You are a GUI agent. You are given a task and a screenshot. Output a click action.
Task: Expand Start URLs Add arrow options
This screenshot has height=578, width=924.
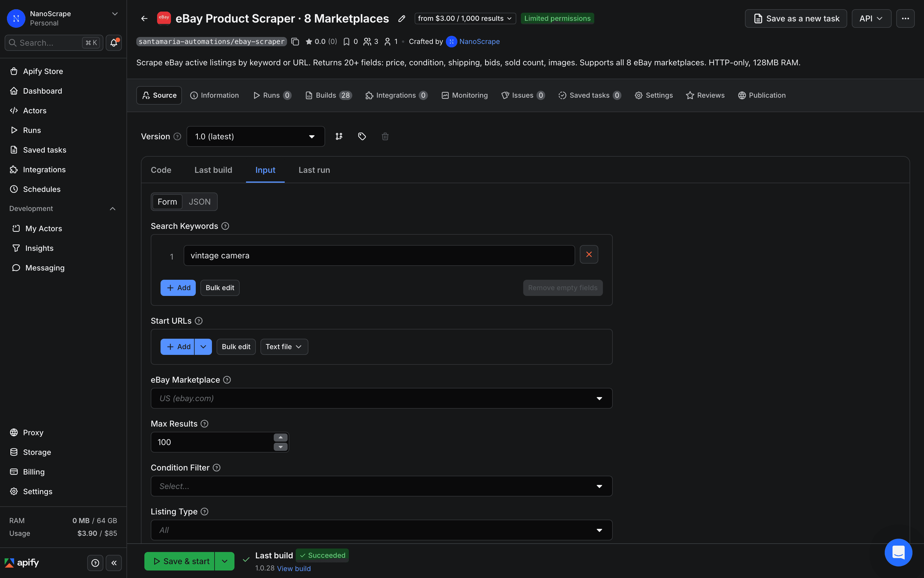click(203, 347)
